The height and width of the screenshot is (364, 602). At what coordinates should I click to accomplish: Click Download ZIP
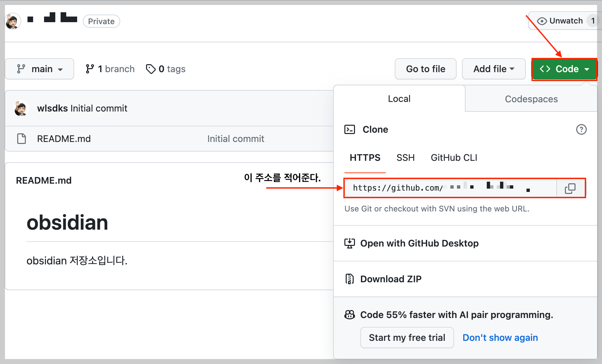point(391,279)
